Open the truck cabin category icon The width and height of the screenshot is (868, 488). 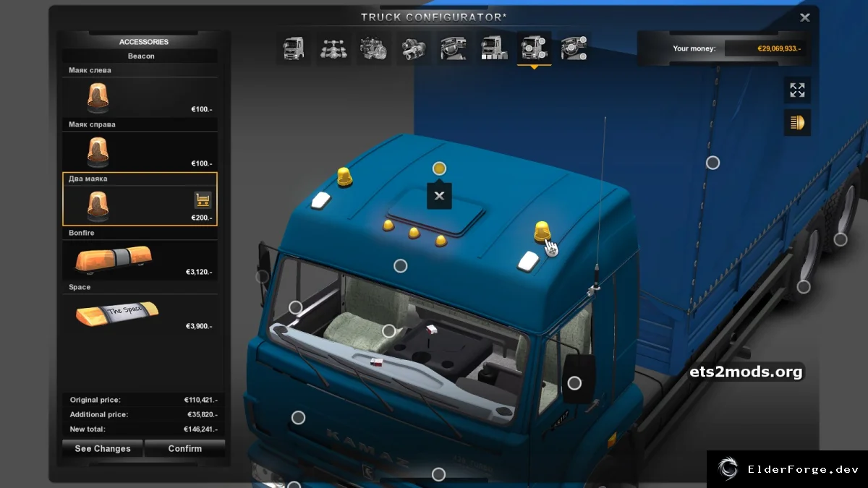click(294, 49)
